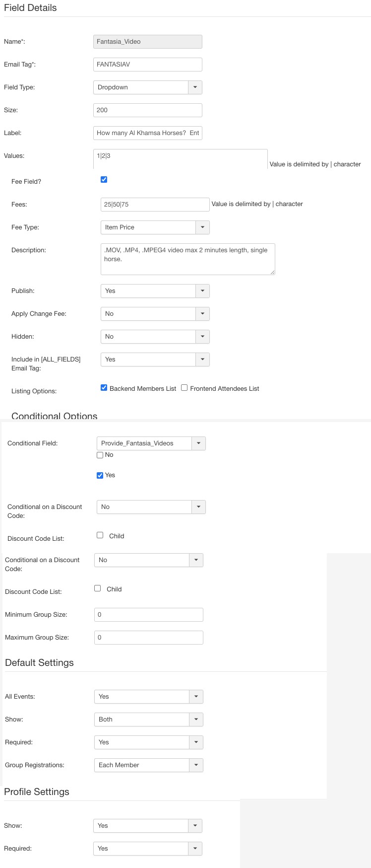
Task: Open the Apply Change Fee dropdown
Action: (155, 314)
